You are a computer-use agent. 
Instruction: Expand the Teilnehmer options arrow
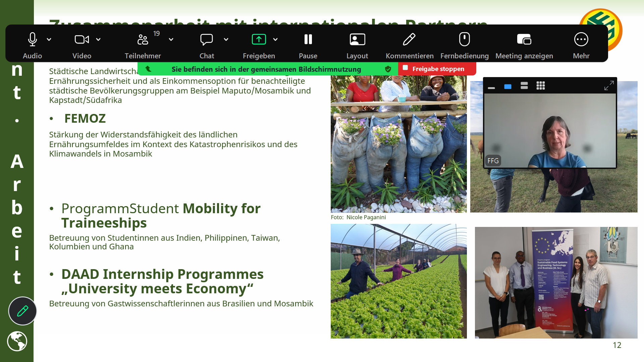[x=171, y=40]
